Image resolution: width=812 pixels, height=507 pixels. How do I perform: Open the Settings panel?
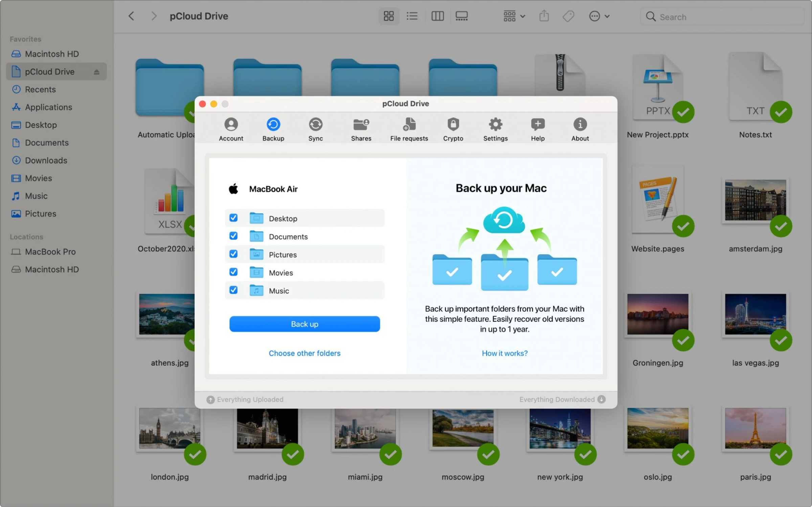click(495, 128)
